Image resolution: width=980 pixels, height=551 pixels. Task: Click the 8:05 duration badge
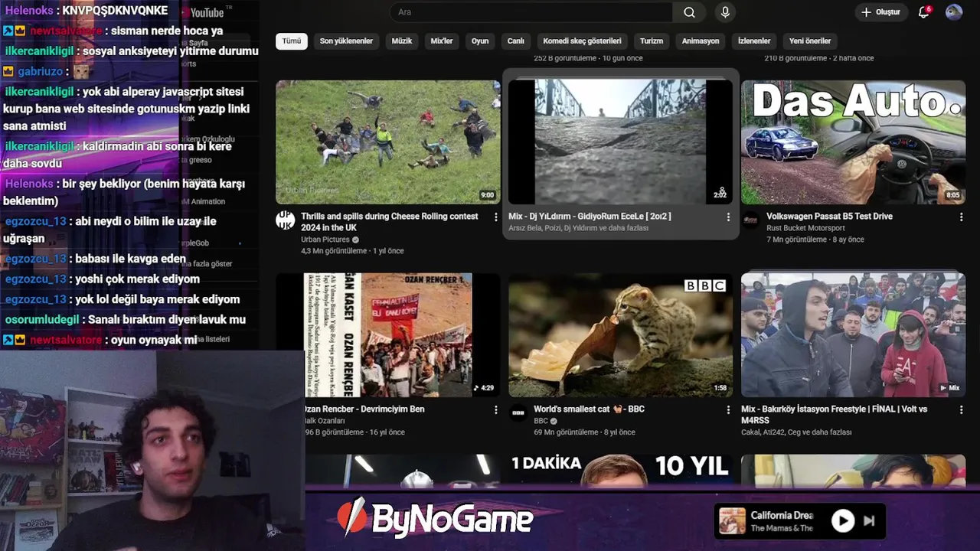tap(952, 195)
